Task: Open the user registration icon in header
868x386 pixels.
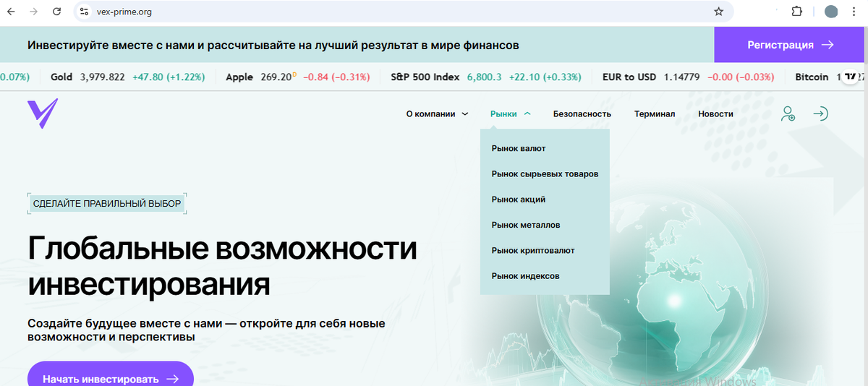Action: coord(788,114)
